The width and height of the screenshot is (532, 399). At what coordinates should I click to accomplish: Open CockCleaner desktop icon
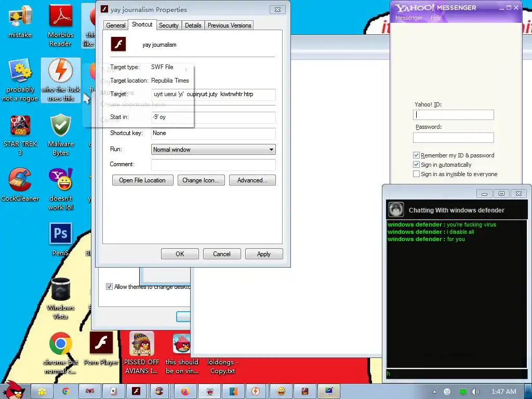point(20,185)
